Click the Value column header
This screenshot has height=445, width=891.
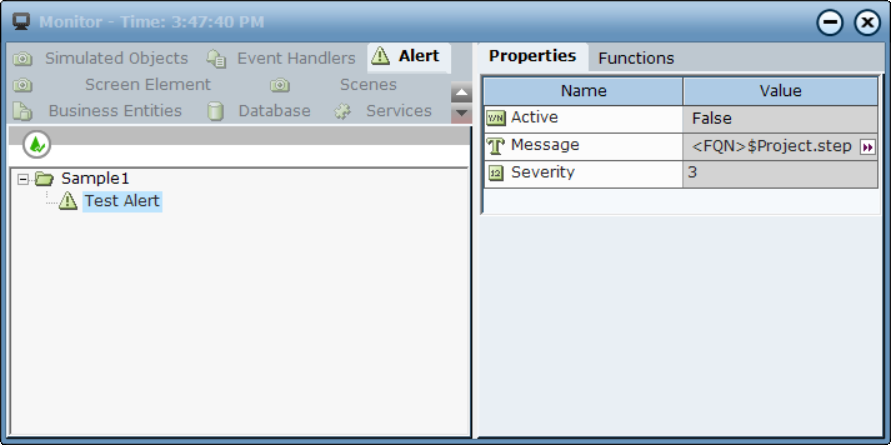click(780, 91)
